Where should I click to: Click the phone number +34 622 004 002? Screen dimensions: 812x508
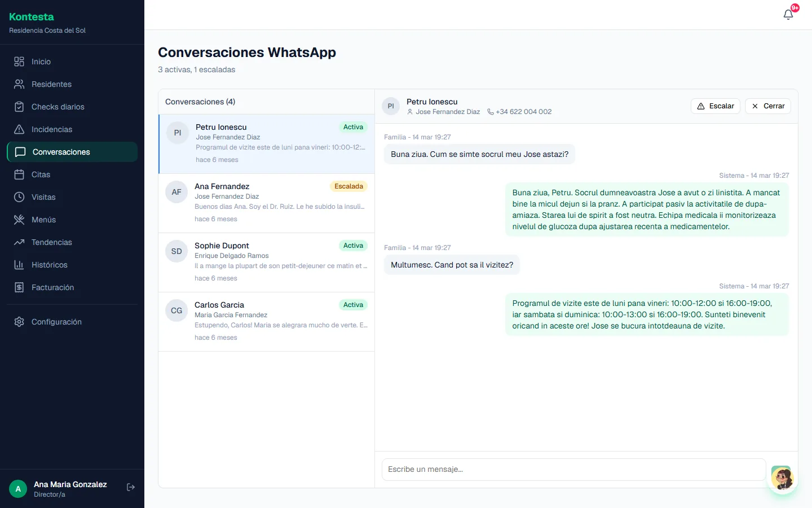pos(523,112)
